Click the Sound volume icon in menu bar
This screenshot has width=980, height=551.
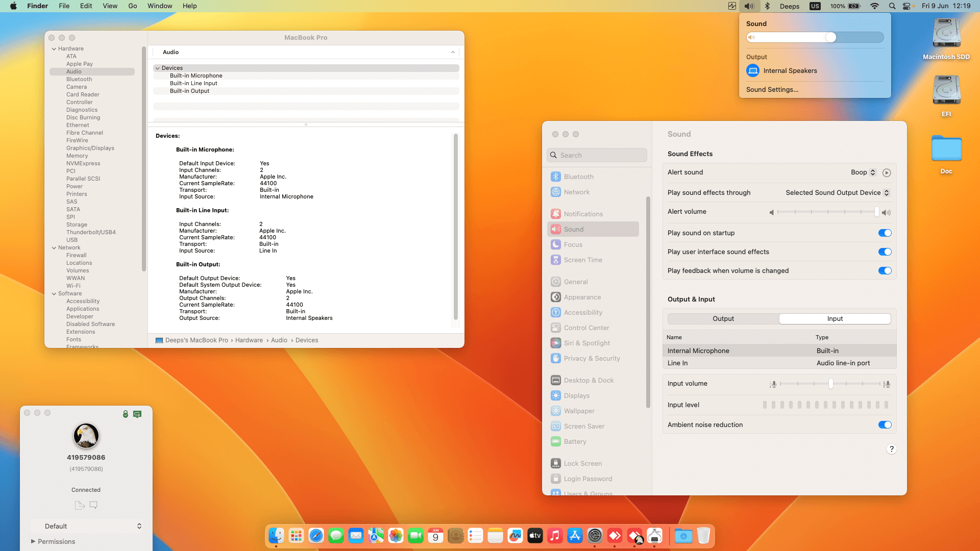click(x=749, y=6)
